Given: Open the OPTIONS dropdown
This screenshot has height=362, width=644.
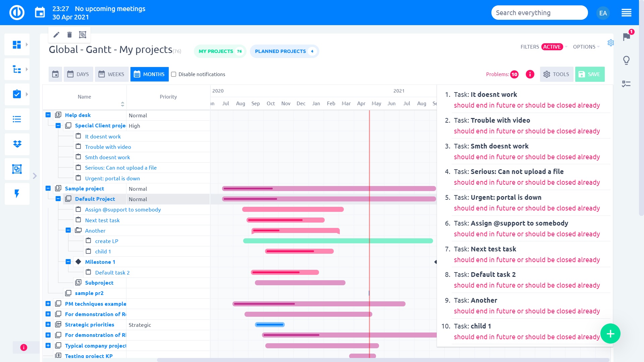Looking at the screenshot, I should [x=586, y=47].
